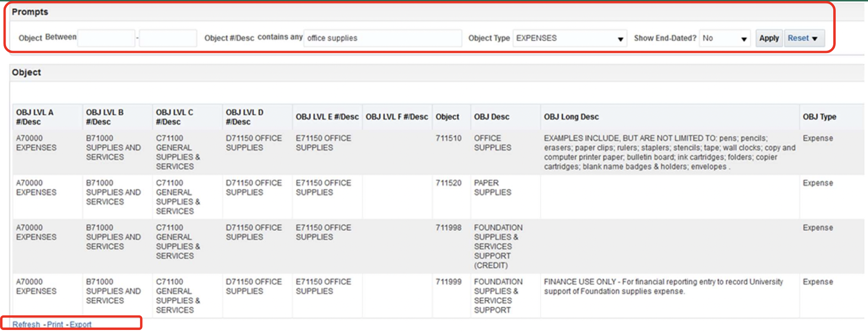Open the Reset button dropdown menu

(x=804, y=38)
